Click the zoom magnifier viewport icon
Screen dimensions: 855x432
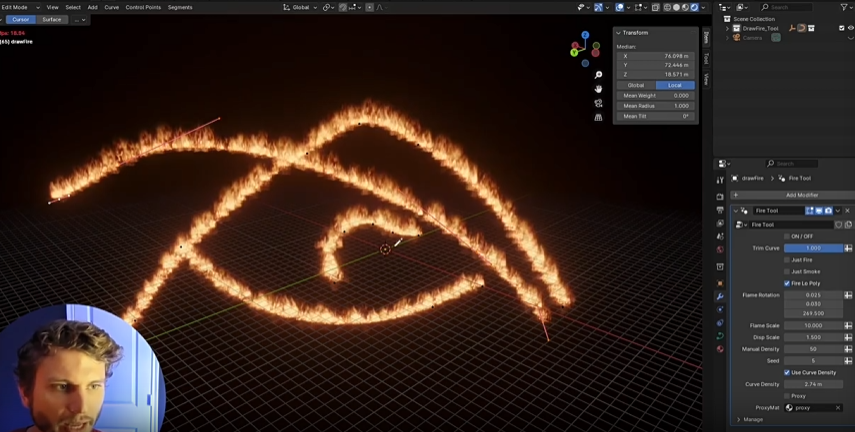coord(598,75)
